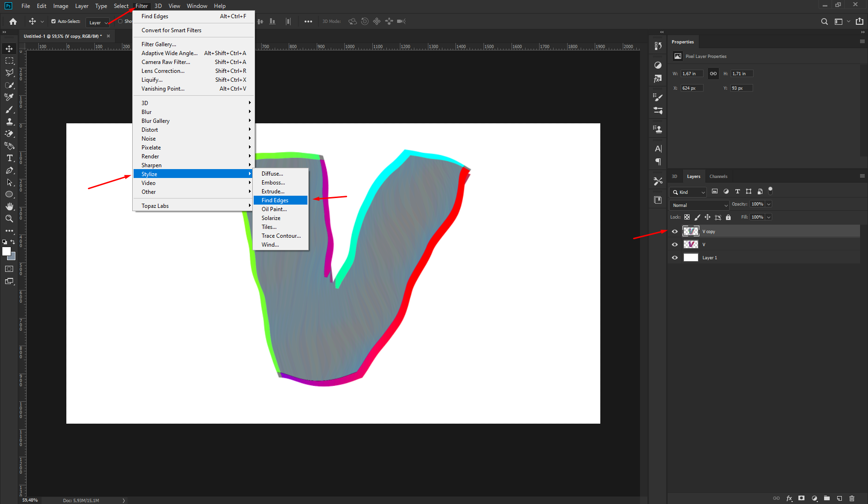Image resolution: width=868 pixels, height=504 pixels.
Task: Hide the V copy layer
Action: [x=675, y=231]
